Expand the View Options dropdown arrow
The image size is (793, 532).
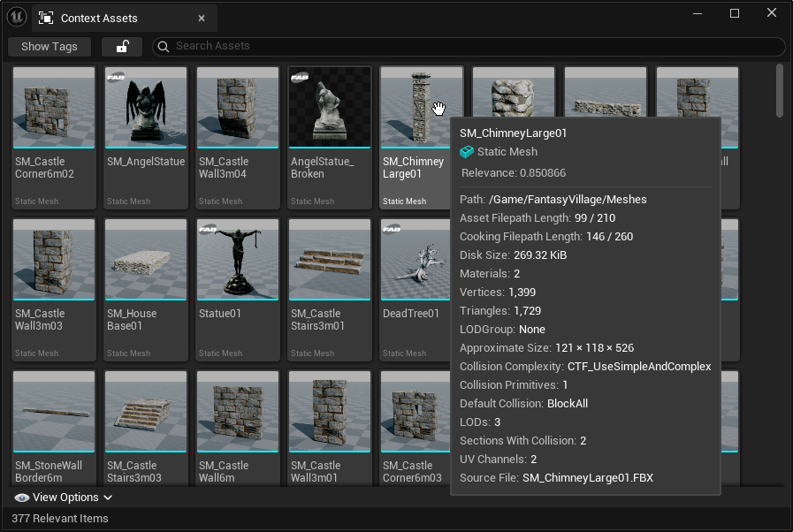tap(108, 498)
